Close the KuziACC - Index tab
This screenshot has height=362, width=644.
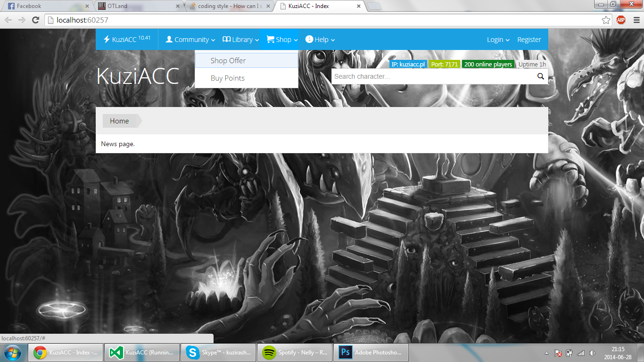tap(359, 6)
